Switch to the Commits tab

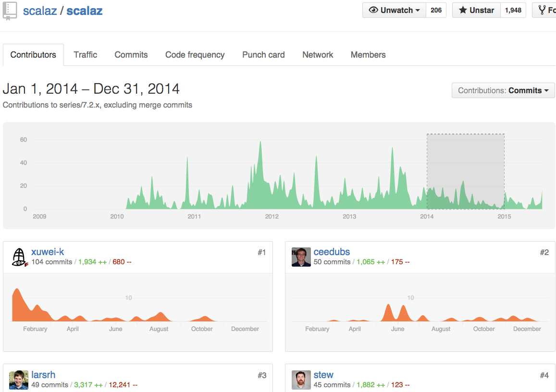(x=131, y=55)
